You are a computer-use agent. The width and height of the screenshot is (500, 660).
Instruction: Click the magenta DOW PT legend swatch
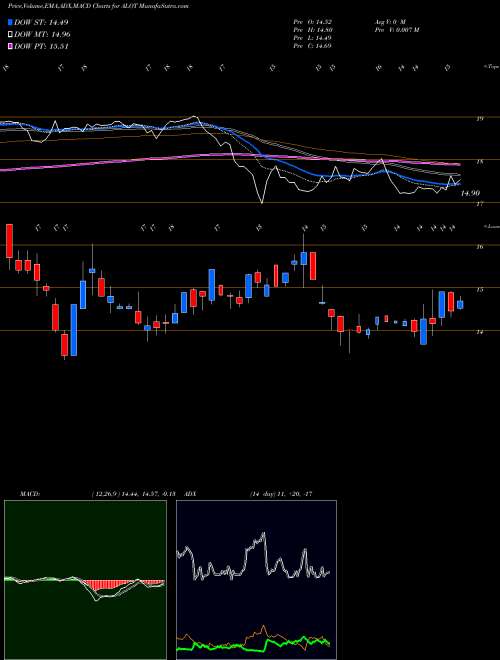[x=11, y=47]
